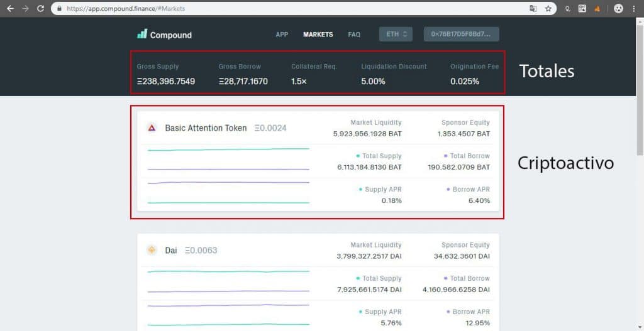Open the APP navigation tab
The height and width of the screenshot is (331, 644).
coord(282,35)
